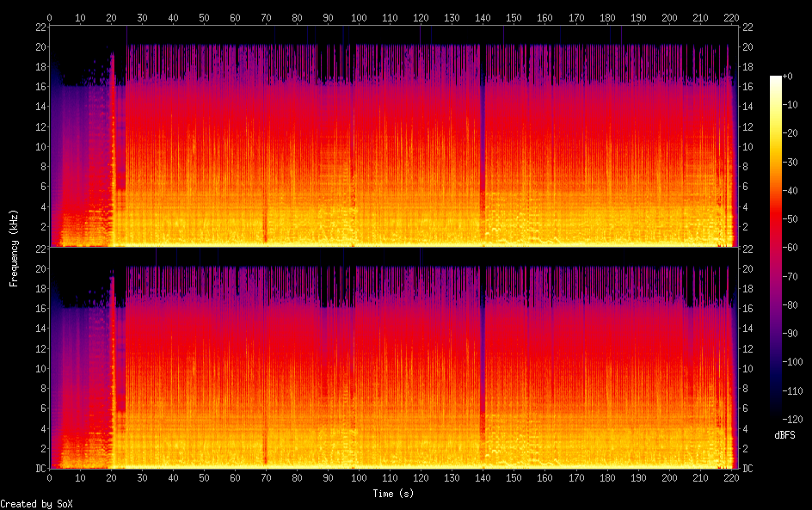812x510 pixels.
Task: Click "140" on the top time axis
Action: pyautogui.click(x=483, y=18)
